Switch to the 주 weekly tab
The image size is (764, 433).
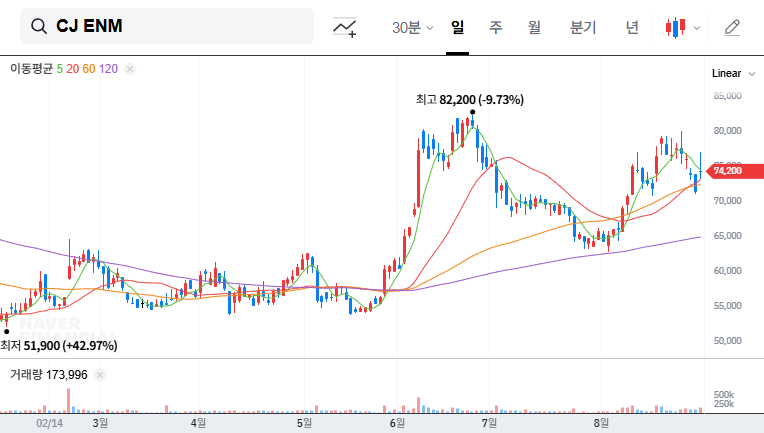tap(496, 27)
